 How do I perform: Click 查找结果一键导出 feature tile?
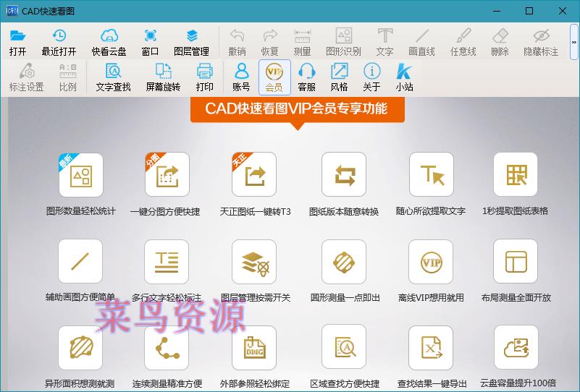(431, 348)
